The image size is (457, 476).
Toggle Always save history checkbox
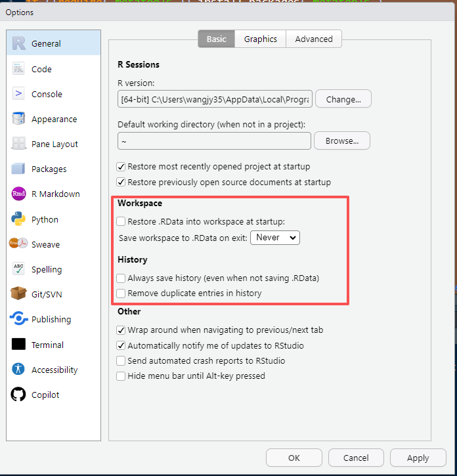pos(121,278)
